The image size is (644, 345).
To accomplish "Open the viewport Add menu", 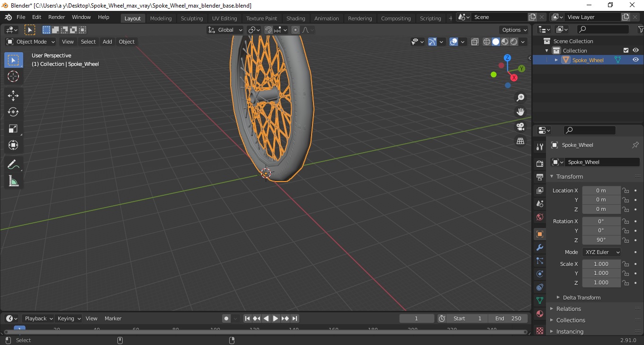I will (107, 42).
